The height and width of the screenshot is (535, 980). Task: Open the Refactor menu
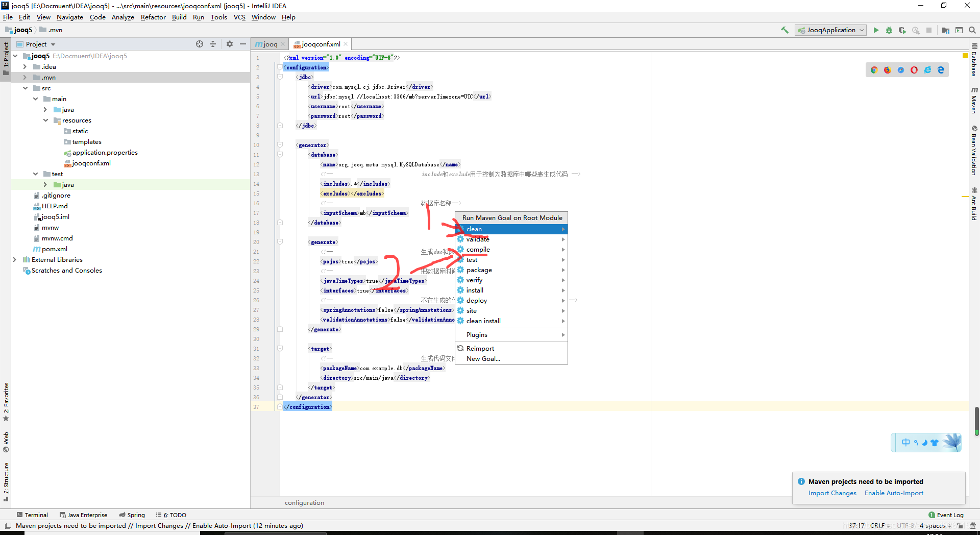click(153, 17)
